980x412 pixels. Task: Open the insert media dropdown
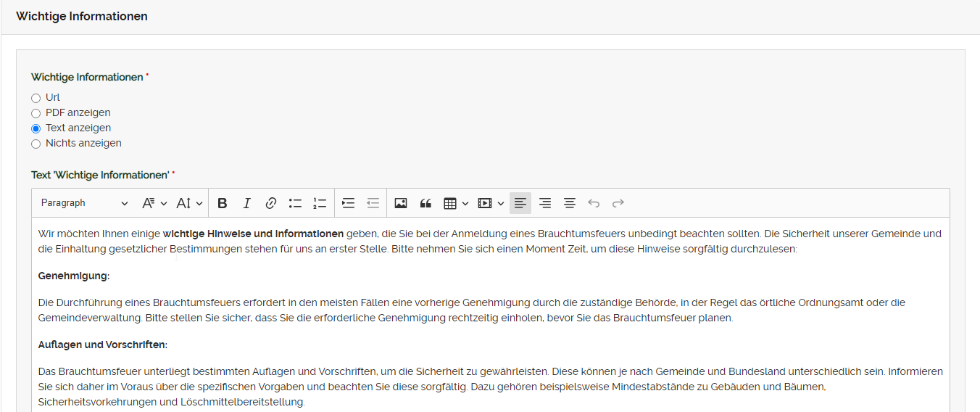click(491, 204)
